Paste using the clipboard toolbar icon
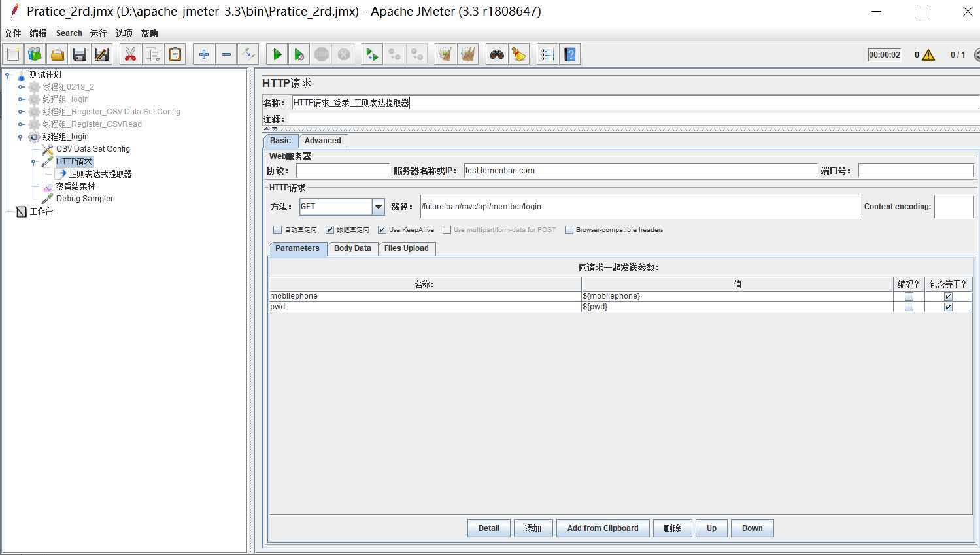The image size is (980, 555). click(x=175, y=54)
